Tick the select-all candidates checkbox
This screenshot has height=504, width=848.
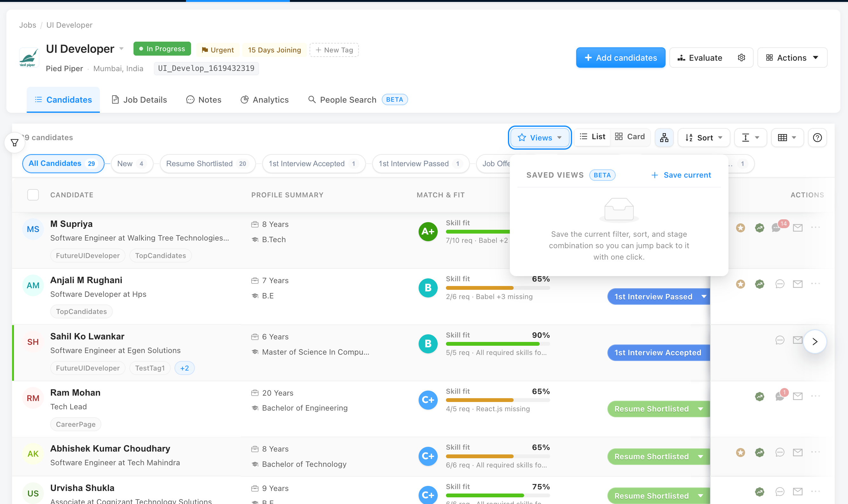33,195
